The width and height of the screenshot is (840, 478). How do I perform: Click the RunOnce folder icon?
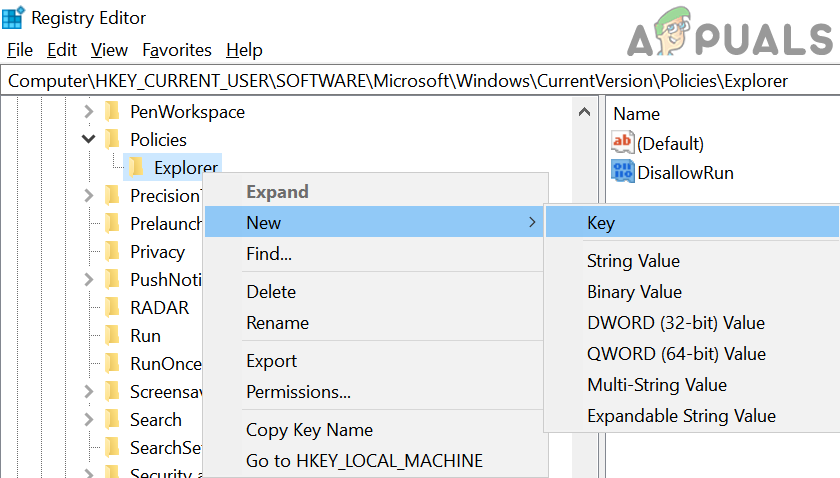coord(112,363)
